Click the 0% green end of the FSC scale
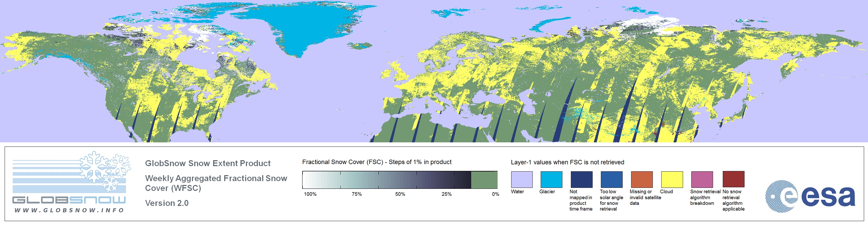This screenshot has width=868, height=225. coord(484,180)
